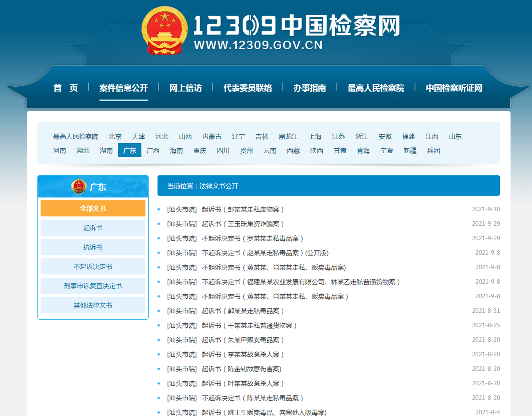Open 案件信息公开 navigation menu
The image size is (532, 416).
(123, 88)
